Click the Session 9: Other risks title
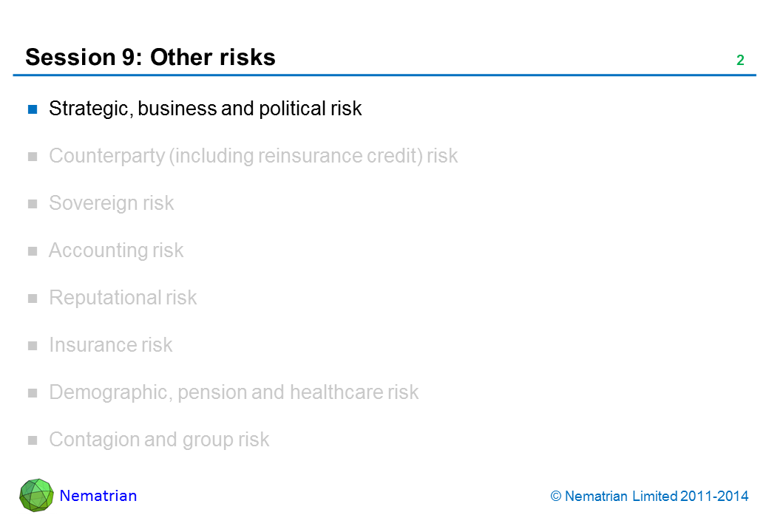The width and height of the screenshot is (769, 532). click(x=150, y=57)
